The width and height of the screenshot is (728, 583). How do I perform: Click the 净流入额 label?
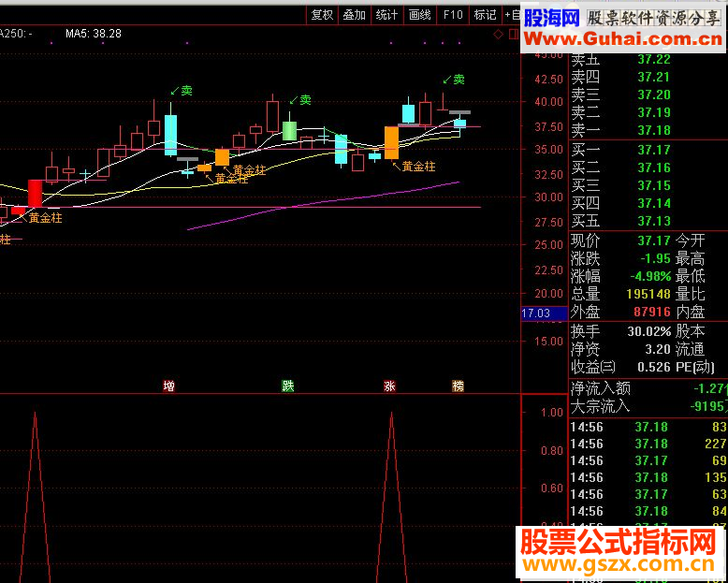[600, 388]
